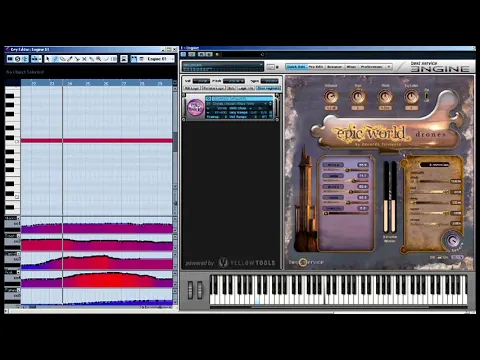Select the Object Selection arrow tool
Viewport: 480px width, 360px height.
pos(48,59)
